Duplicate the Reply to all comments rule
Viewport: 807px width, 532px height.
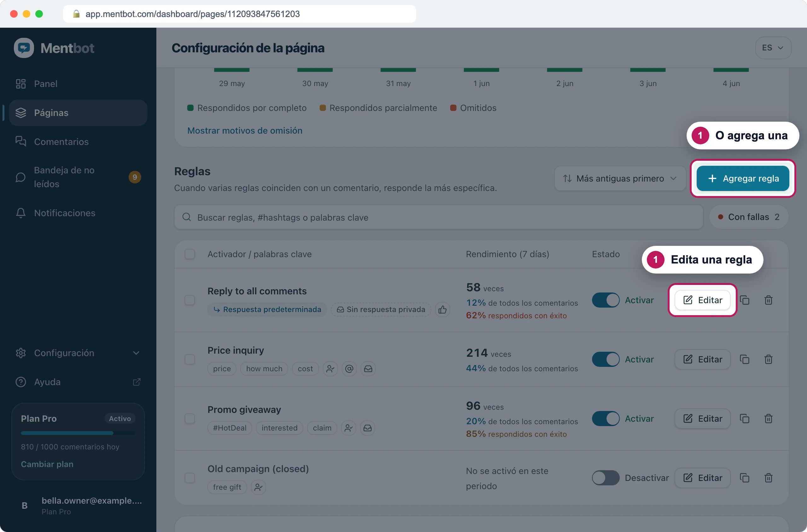pyautogui.click(x=745, y=300)
